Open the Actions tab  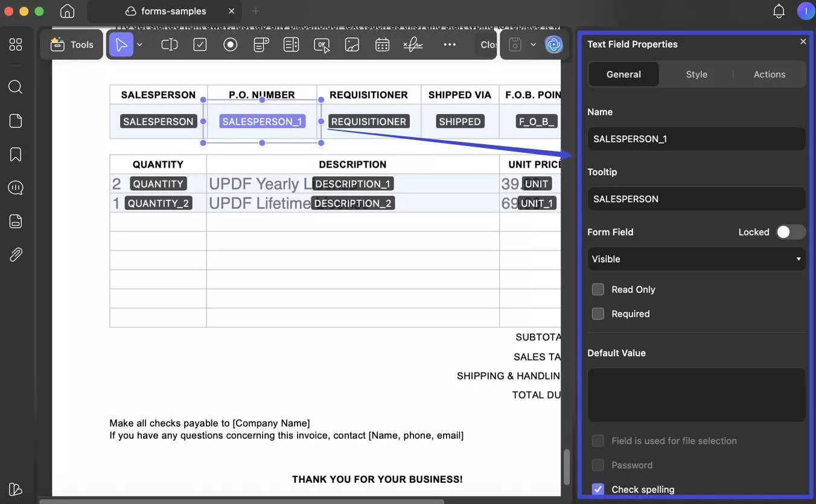(x=769, y=74)
